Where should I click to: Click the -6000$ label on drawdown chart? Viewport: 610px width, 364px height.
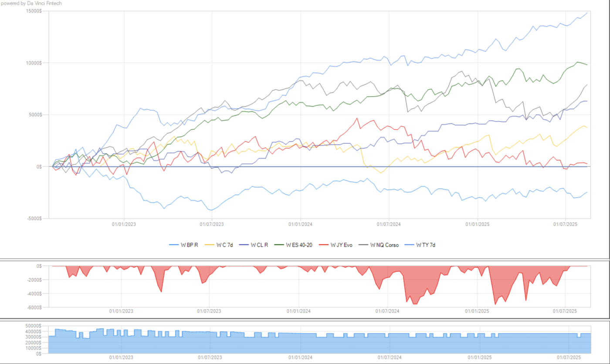click(33, 307)
